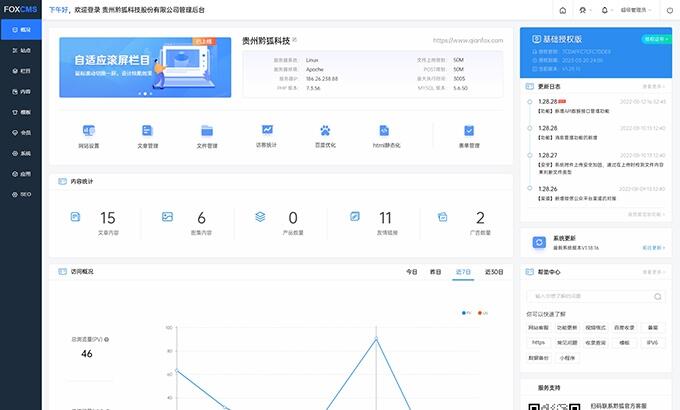Open the 授权证书 dropdown button

[x=648, y=40]
